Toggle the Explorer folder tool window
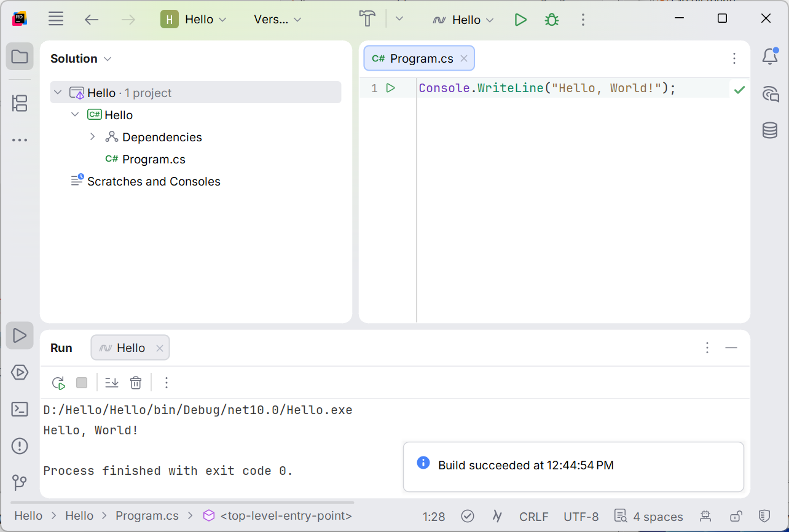The height and width of the screenshot is (532, 789). pyautogui.click(x=20, y=57)
